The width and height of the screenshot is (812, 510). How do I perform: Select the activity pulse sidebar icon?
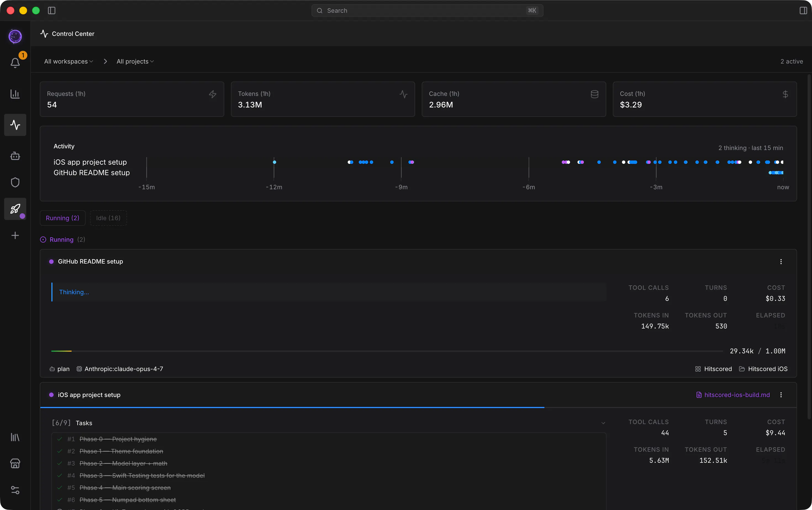pyautogui.click(x=15, y=125)
